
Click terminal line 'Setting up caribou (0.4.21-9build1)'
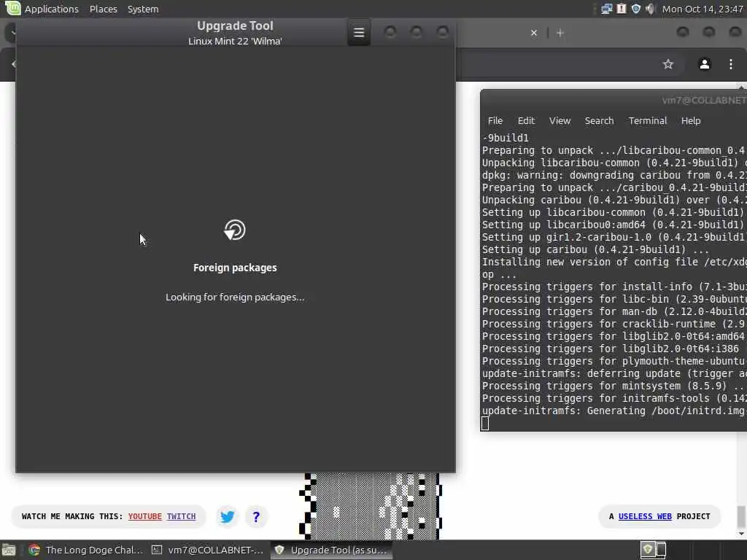595,249
